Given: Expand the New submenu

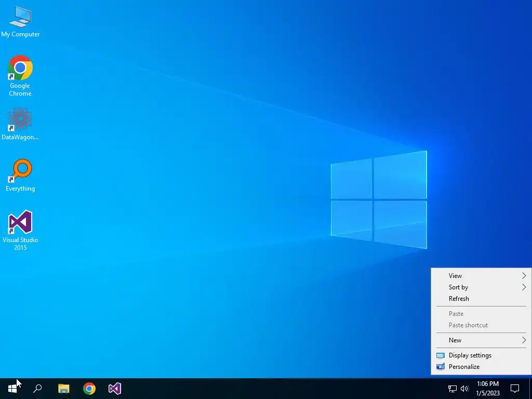Looking at the screenshot, I should point(481,340).
